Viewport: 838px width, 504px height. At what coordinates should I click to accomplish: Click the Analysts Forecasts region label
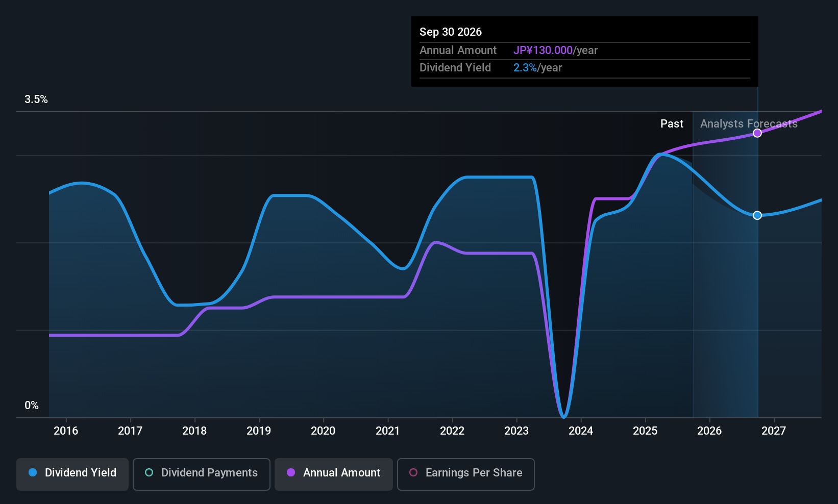(749, 124)
